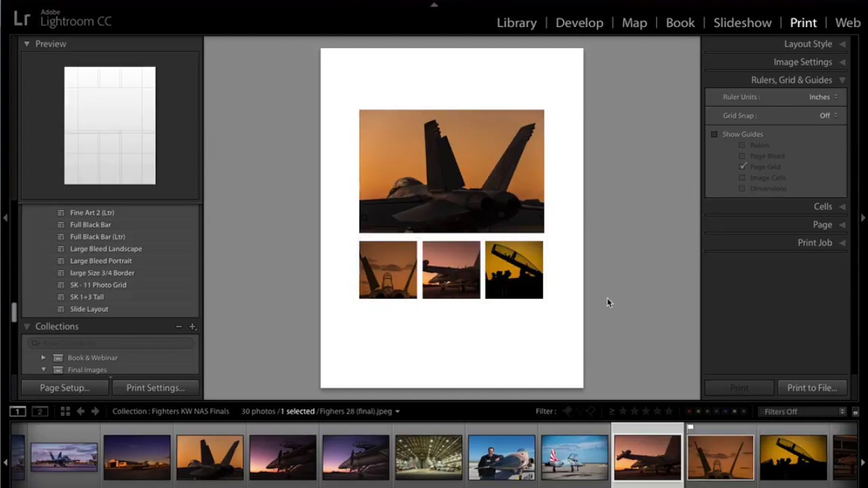
Task: Switch to the Web module
Action: click(x=848, y=22)
